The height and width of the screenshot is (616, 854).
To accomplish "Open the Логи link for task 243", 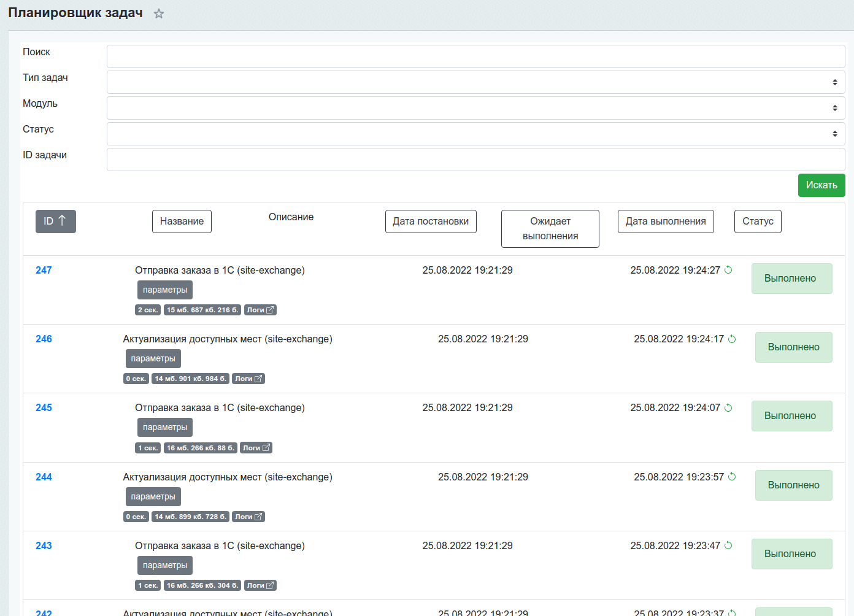I will (260, 585).
